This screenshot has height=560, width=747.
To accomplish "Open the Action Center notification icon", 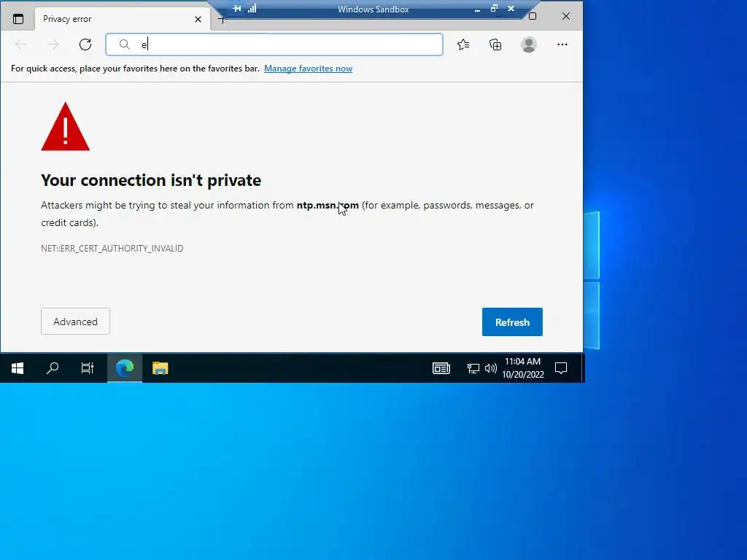I will tap(561, 368).
